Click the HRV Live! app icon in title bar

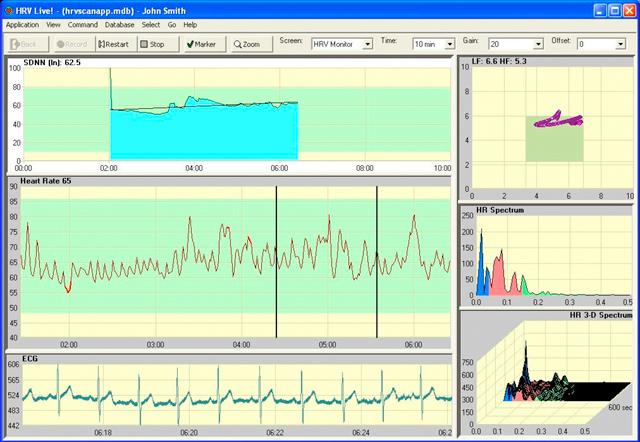(10, 8)
